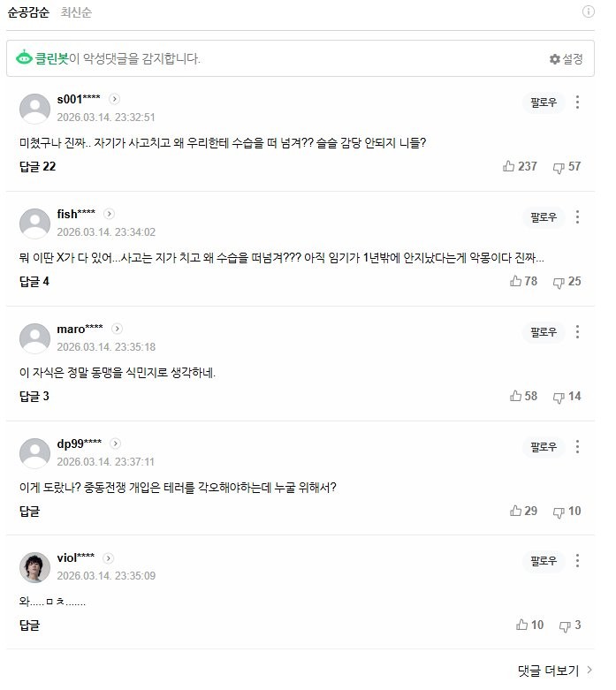The width and height of the screenshot is (616, 690).
Task: Open the three-dot menu on dp99**** comment
Action: (x=577, y=446)
